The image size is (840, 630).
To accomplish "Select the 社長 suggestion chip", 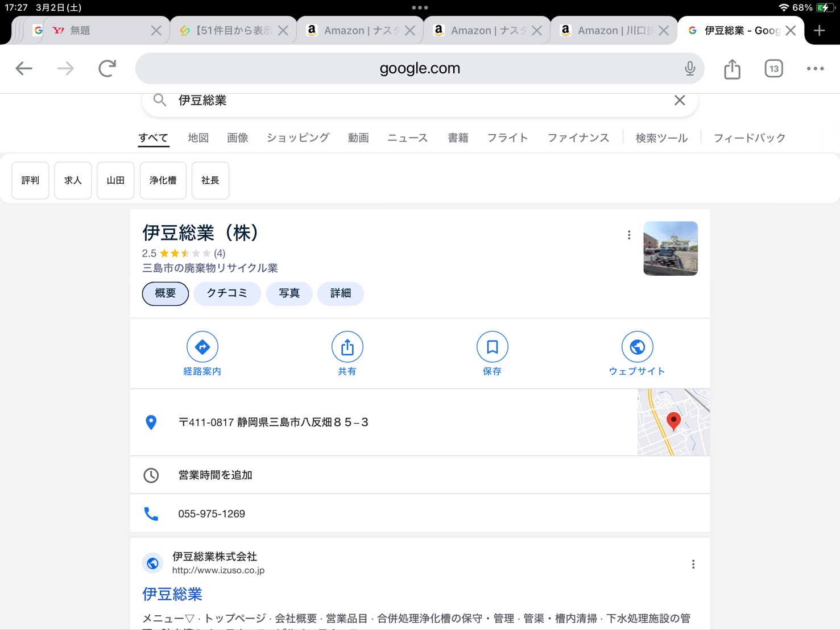I will pyautogui.click(x=210, y=180).
